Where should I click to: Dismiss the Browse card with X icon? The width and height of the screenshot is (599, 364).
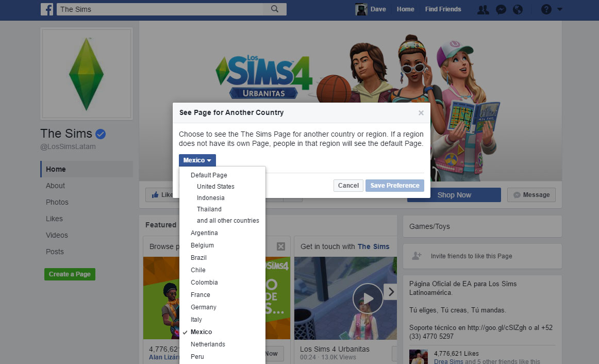click(x=281, y=246)
